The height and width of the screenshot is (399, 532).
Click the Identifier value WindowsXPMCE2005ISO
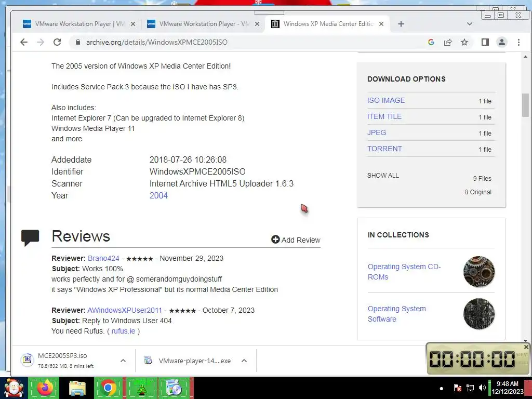click(197, 171)
